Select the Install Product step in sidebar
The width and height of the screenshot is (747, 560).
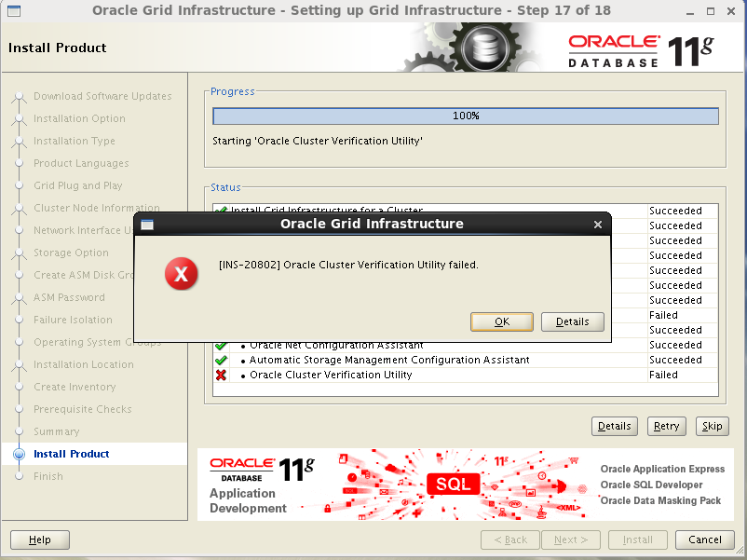72,454
